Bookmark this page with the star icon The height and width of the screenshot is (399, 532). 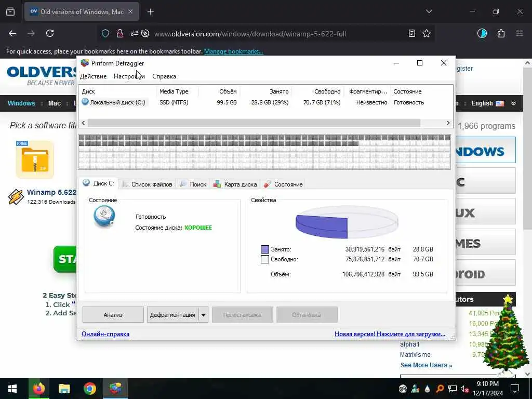click(427, 33)
